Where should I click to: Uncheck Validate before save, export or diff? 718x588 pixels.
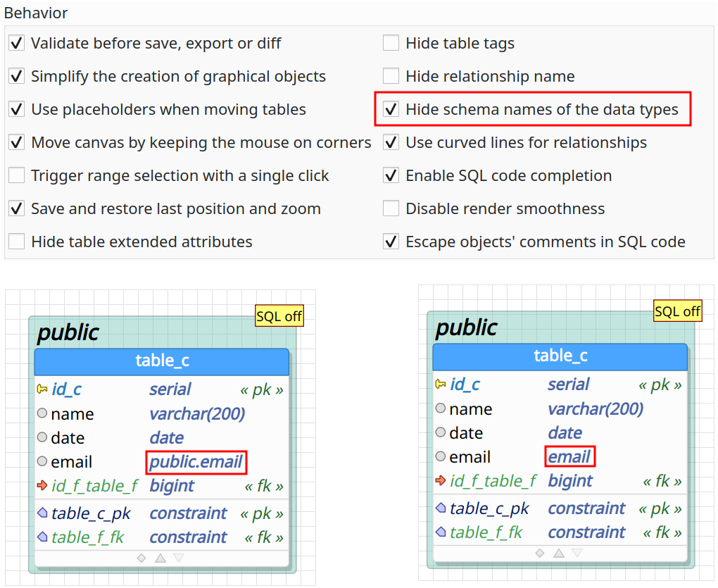tap(17, 43)
